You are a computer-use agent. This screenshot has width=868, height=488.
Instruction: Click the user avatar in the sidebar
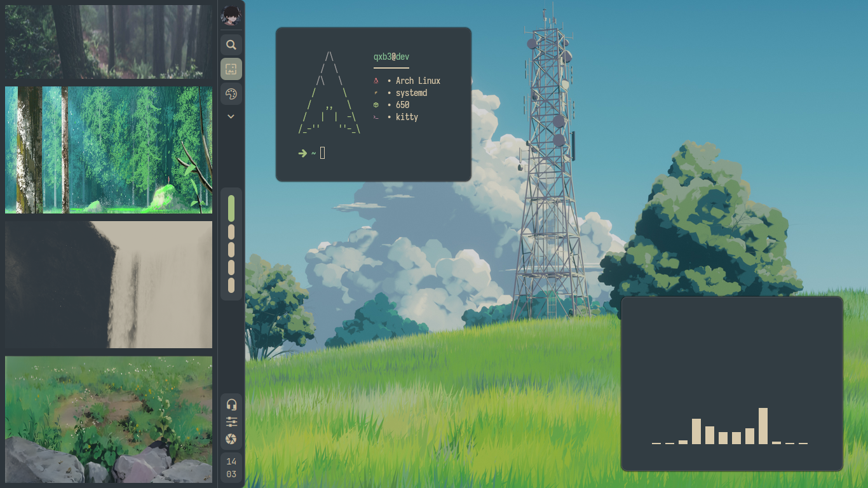point(231,16)
